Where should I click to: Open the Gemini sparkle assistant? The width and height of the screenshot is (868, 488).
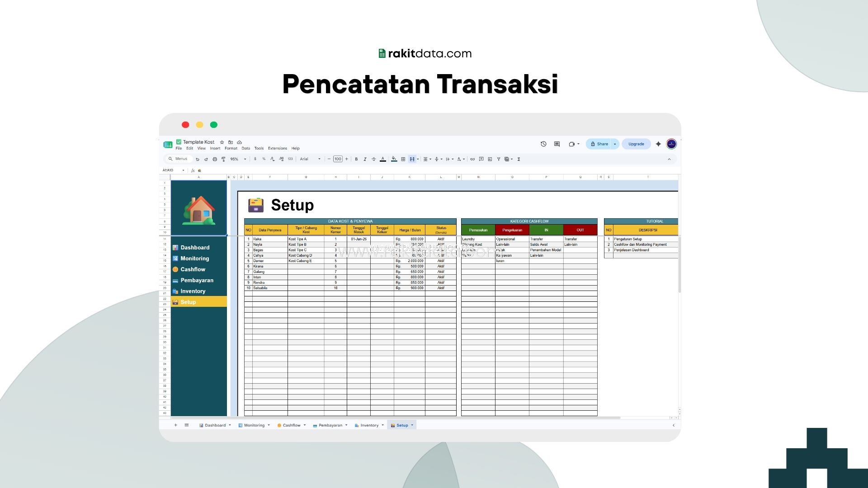click(x=658, y=144)
